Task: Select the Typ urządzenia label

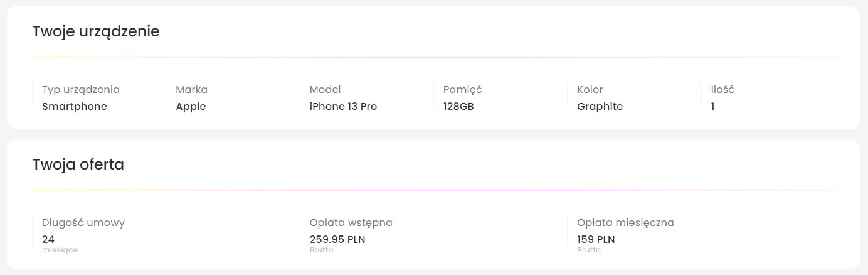Action: (x=81, y=90)
